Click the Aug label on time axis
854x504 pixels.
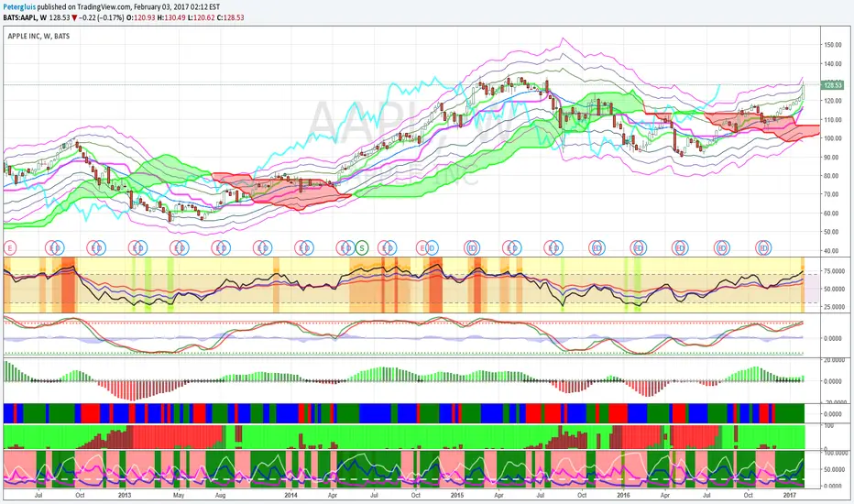point(220,495)
